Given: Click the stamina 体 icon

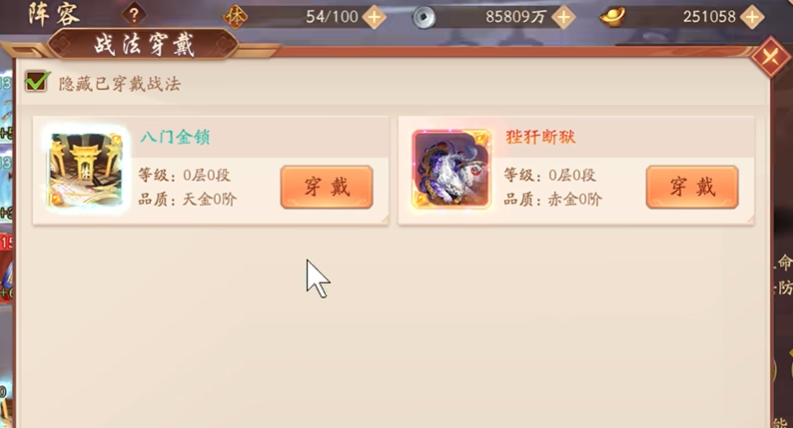Looking at the screenshot, I should [x=236, y=17].
